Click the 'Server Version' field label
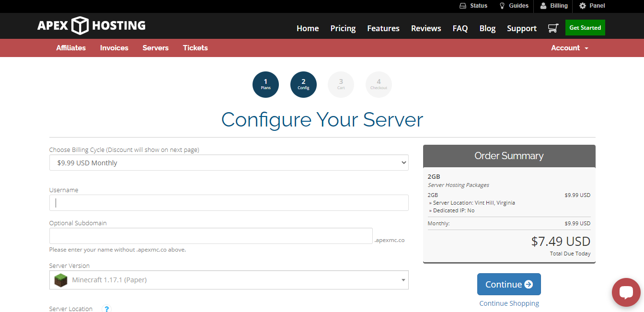The height and width of the screenshot is (312, 644). tap(69, 266)
